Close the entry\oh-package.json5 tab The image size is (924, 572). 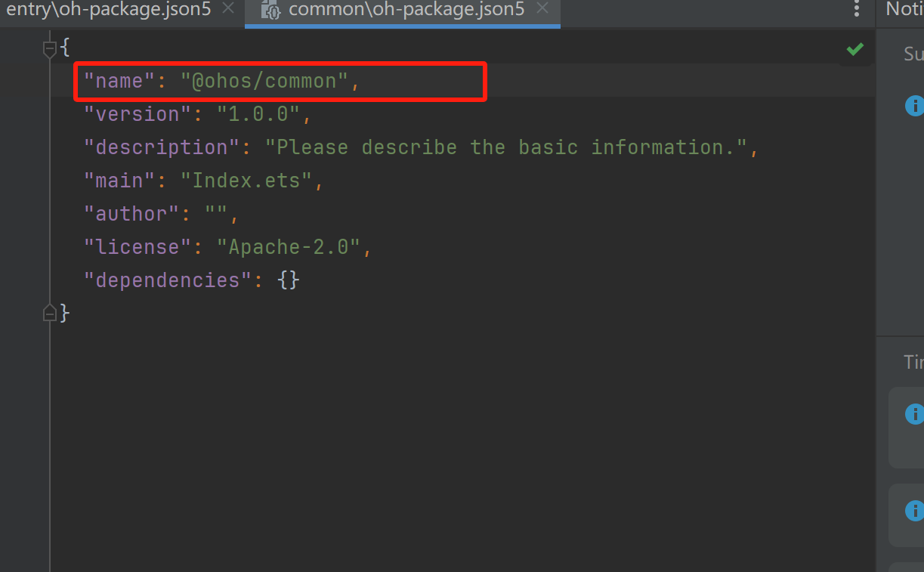pos(228,10)
